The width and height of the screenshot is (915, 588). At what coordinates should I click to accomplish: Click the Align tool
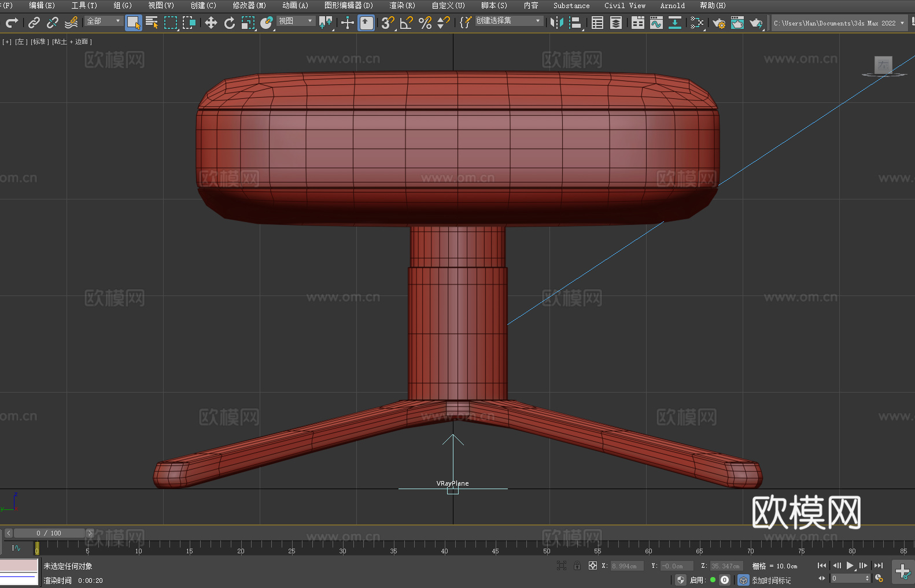(x=575, y=23)
